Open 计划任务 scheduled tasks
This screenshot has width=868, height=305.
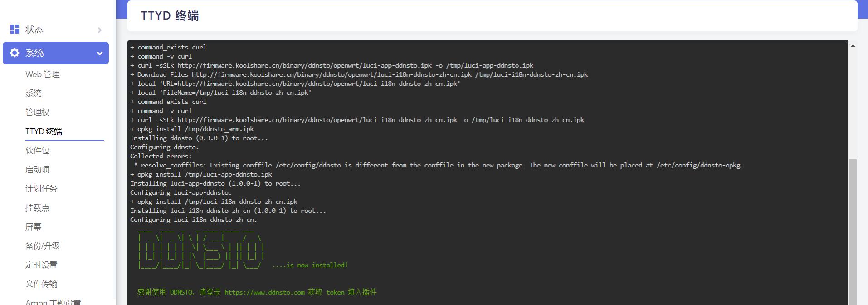(x=41, y=189)
